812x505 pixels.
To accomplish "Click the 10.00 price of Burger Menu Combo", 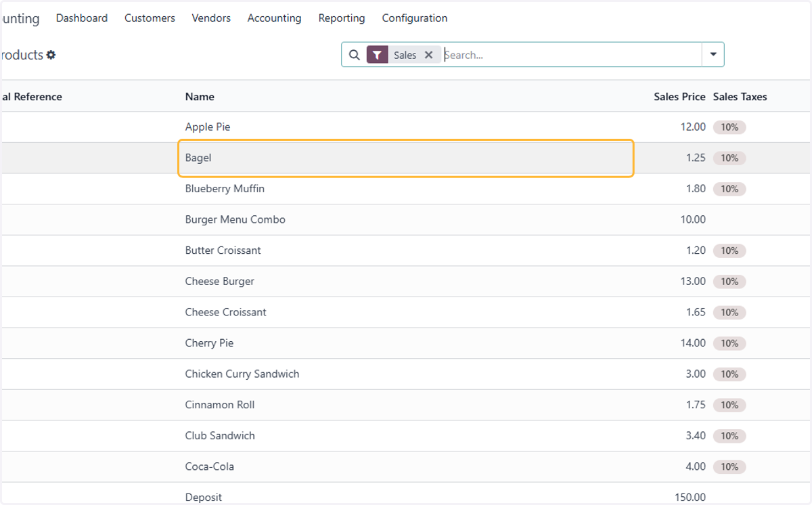I will [x=693, y=219].
